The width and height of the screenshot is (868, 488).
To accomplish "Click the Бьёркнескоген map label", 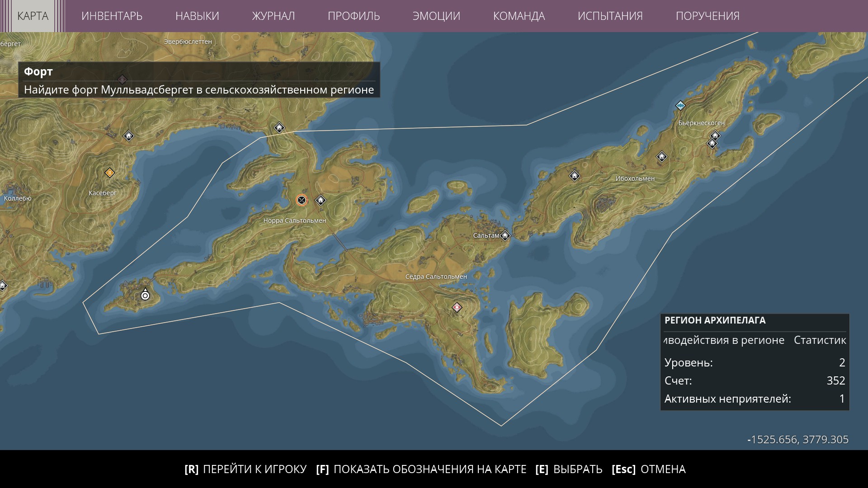I will (x=702, y=123).
